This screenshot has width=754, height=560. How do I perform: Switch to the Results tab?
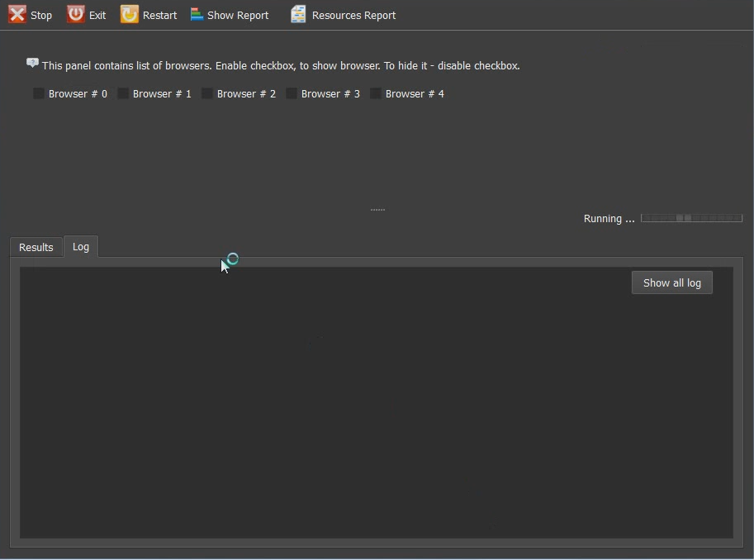pyautogui.click(x=36, y=247)
